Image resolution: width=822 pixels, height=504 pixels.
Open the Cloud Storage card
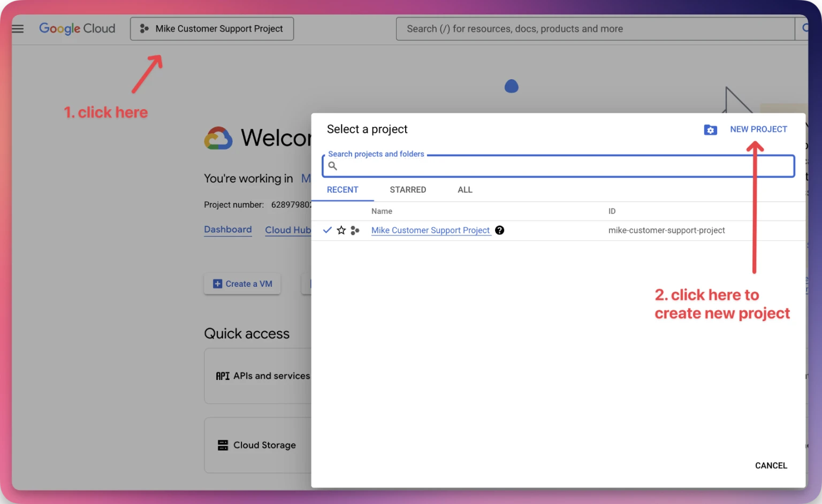tap(258, 445)
